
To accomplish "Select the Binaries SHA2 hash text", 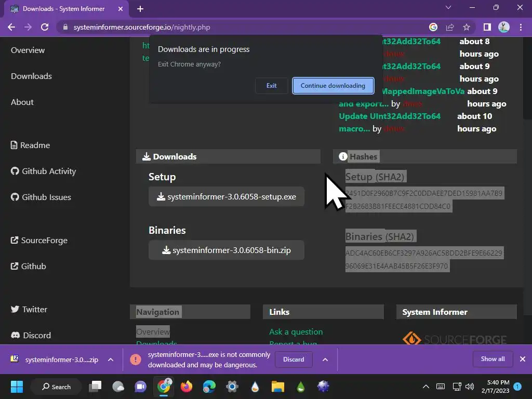I will (424, 260).
